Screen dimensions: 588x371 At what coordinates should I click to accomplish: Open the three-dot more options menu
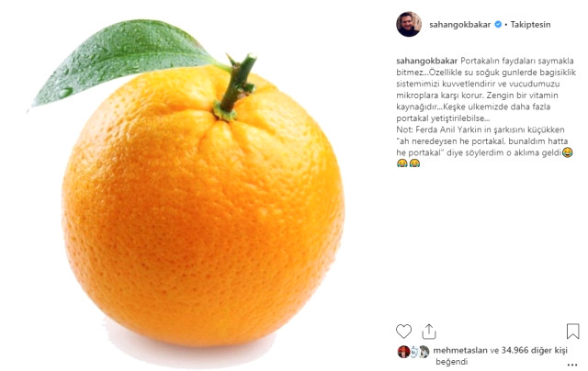tap(572, 365)
